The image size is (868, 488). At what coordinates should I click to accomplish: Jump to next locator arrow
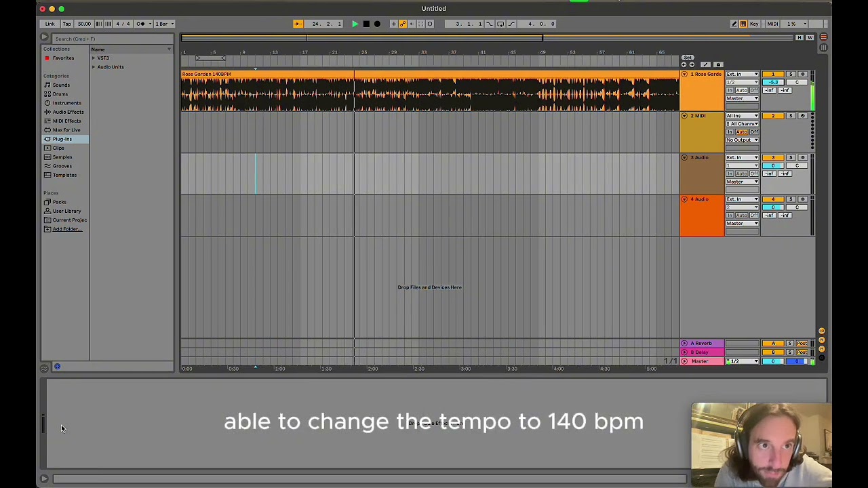[x=692, y=64]
